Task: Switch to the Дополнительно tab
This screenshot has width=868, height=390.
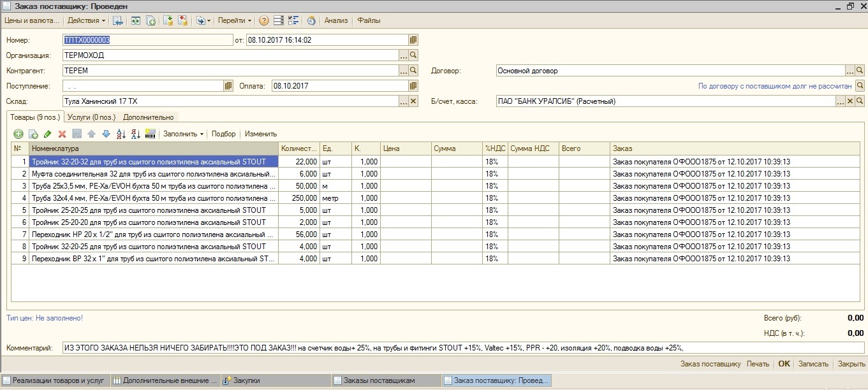Action: (x=148, y=117)
